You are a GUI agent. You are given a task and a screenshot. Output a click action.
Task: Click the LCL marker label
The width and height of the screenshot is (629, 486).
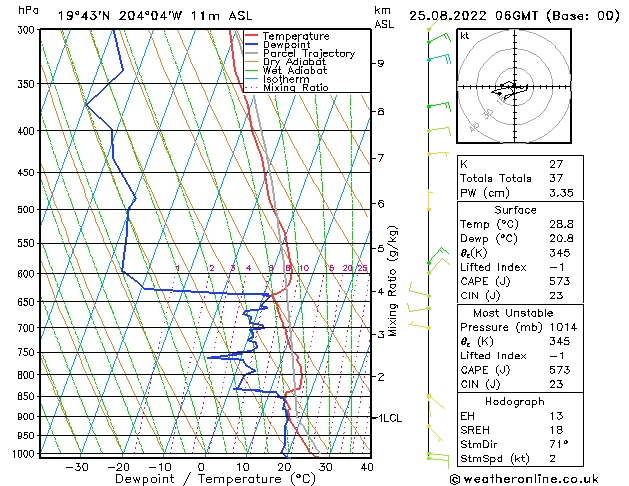[x=394, y=418]
